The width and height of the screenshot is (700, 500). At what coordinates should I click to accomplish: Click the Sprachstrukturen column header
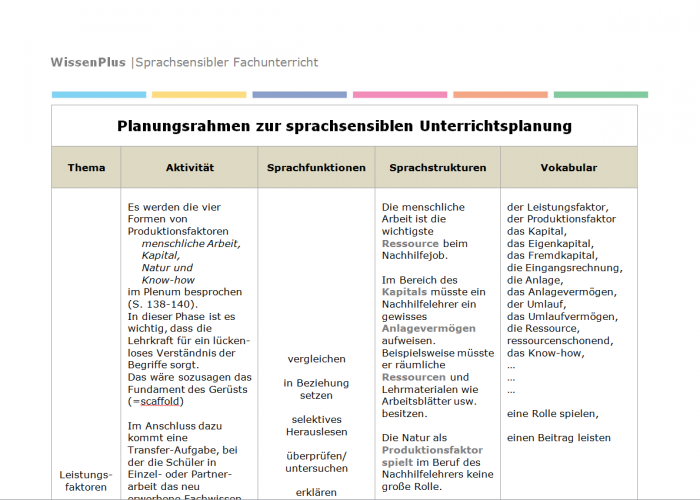[x=437, y=168]
